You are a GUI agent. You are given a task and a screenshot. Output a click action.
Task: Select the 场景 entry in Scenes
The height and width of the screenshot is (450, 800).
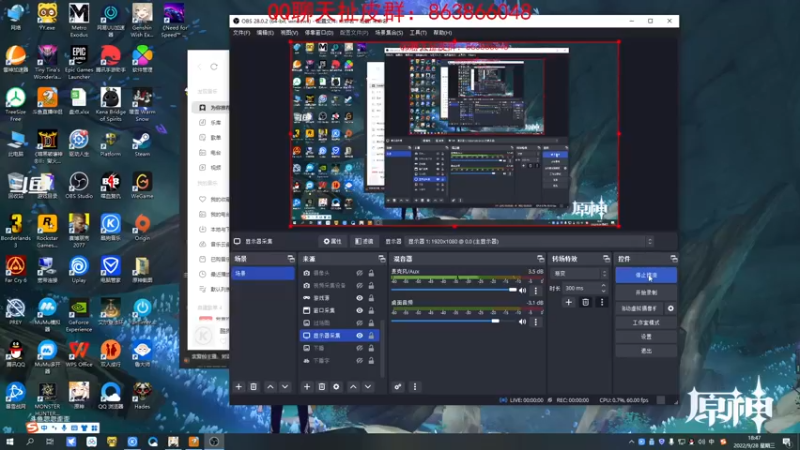(263, 273)
